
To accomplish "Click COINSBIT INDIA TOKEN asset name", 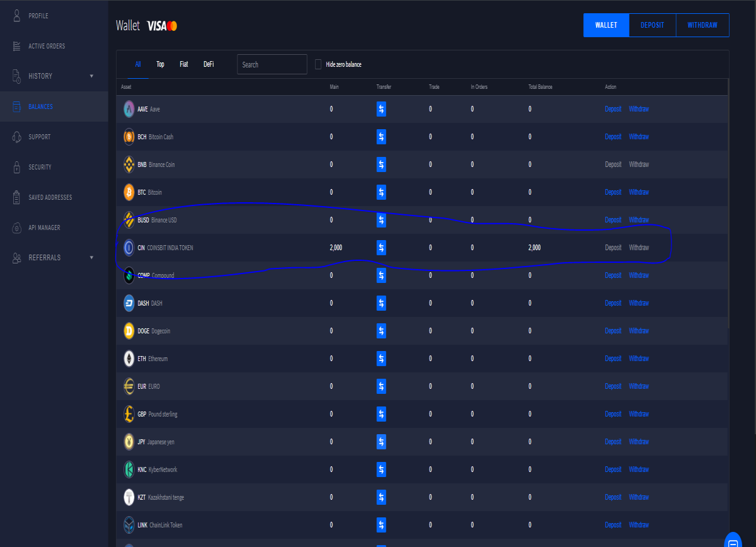I will coord(170,248).
